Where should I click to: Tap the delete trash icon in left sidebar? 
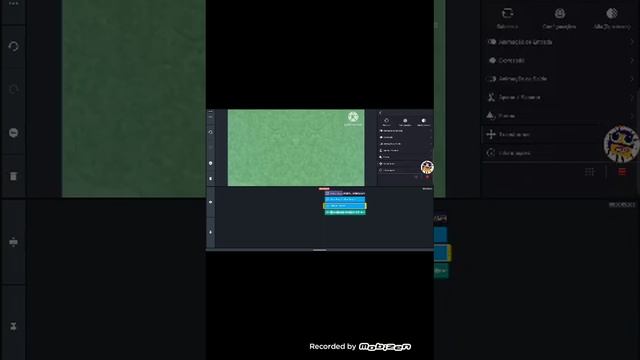pyautogui.click(x=211, y=179)
